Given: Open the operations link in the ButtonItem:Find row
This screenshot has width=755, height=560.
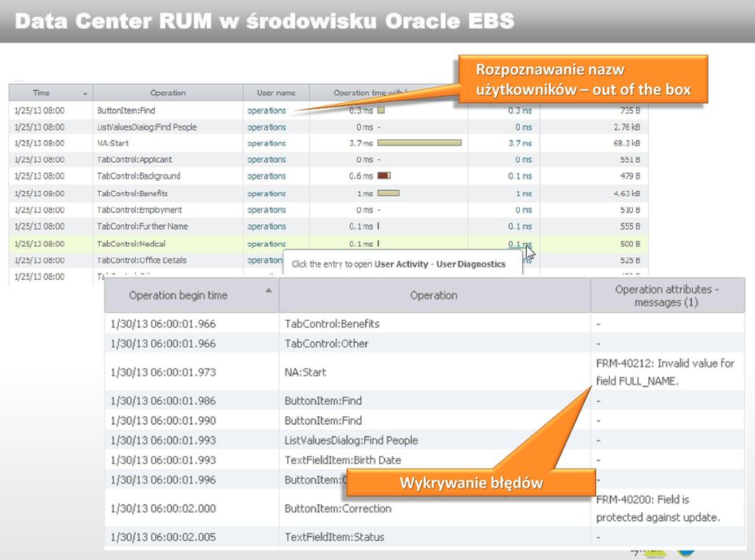Looking at the screenshot, I should 267,110.
